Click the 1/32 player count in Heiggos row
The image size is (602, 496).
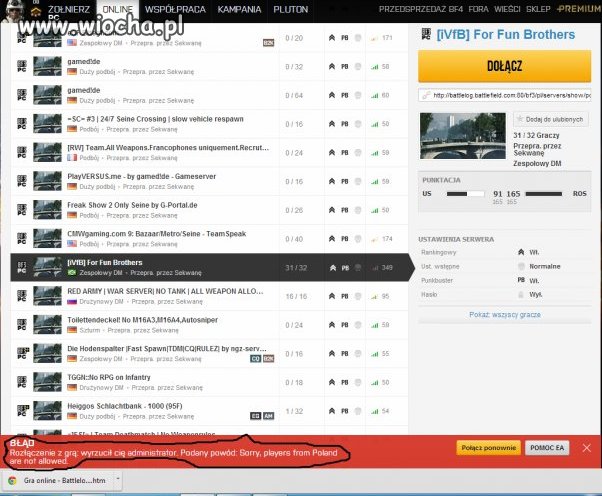[294, 411]
